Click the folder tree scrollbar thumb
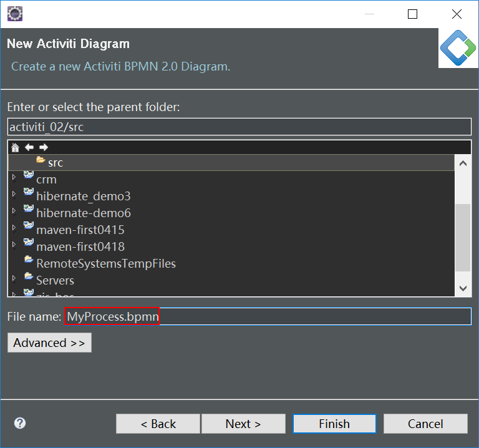The height and width of the screenshot is (448, 479). pos(463,238)
